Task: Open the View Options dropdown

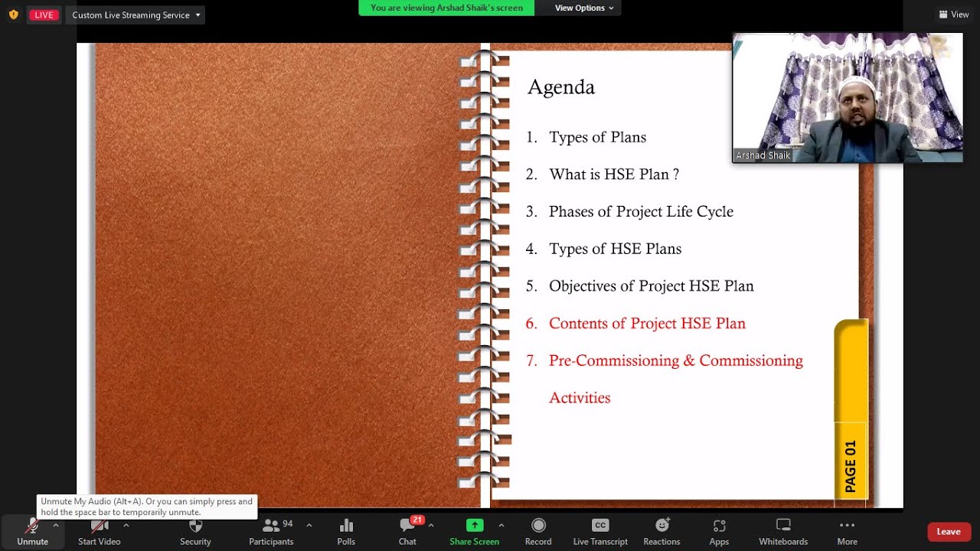Action: 584,8
